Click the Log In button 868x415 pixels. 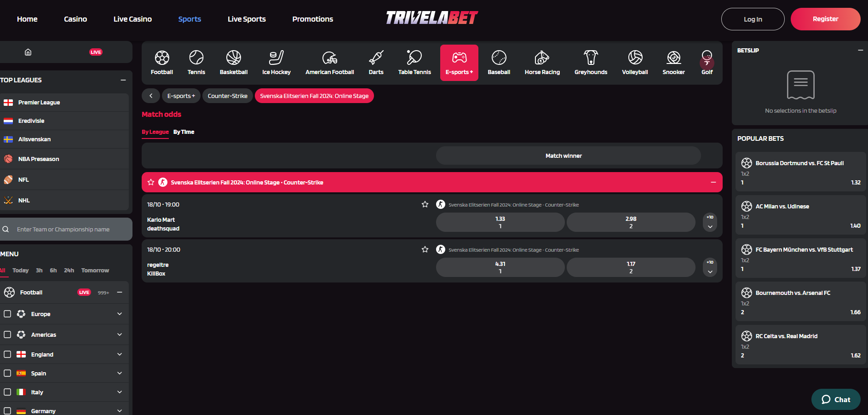[753, 19]
